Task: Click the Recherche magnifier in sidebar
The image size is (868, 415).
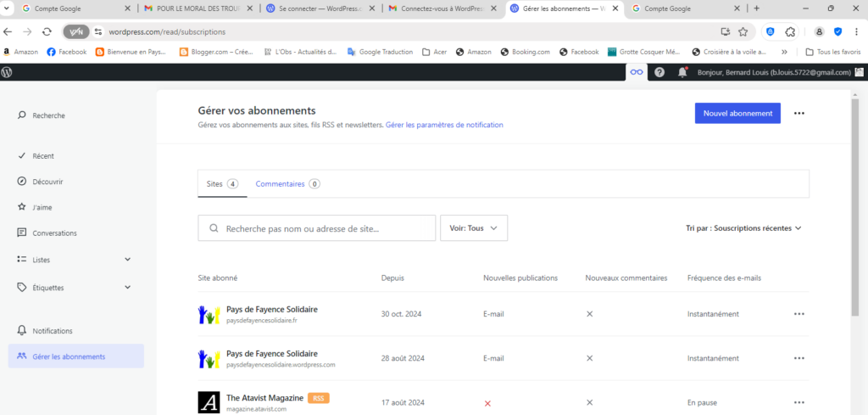Action: tap(23, 115)
